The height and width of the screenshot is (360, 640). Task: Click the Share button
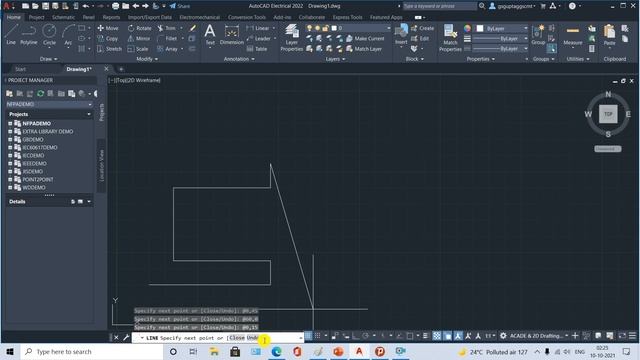pyautogui.click(x=180, y=6)
